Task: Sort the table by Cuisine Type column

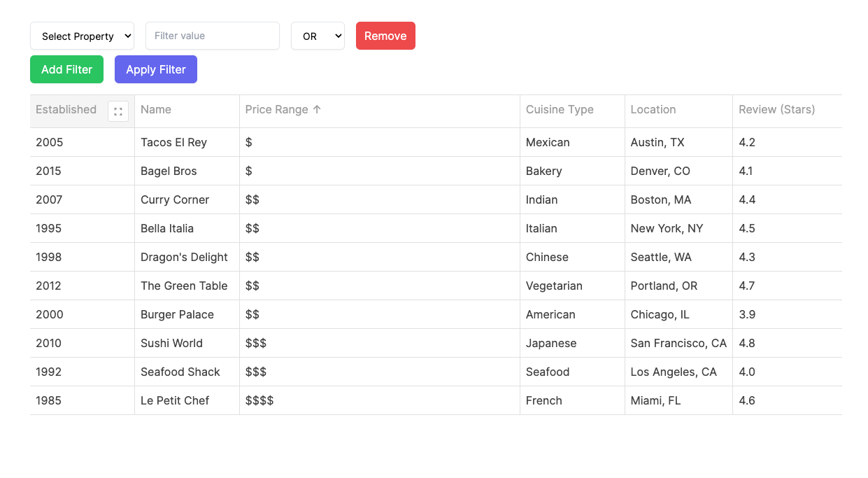Action: [559, 109]
